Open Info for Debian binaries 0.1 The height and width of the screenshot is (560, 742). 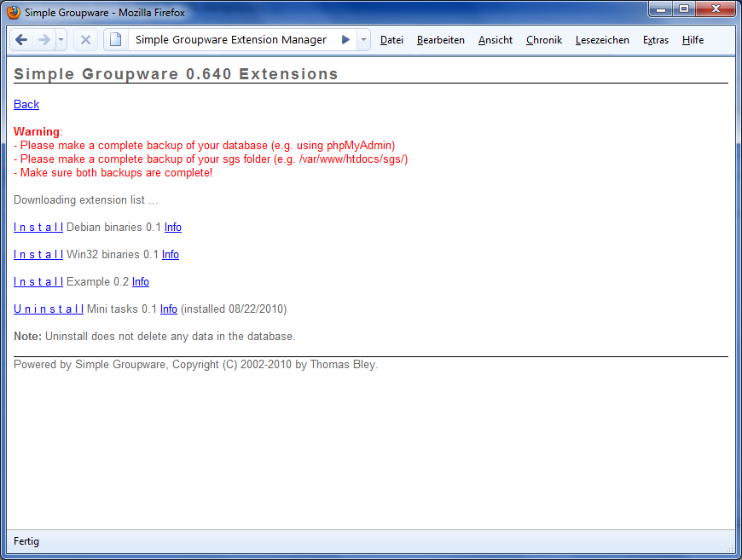(173, 227)
